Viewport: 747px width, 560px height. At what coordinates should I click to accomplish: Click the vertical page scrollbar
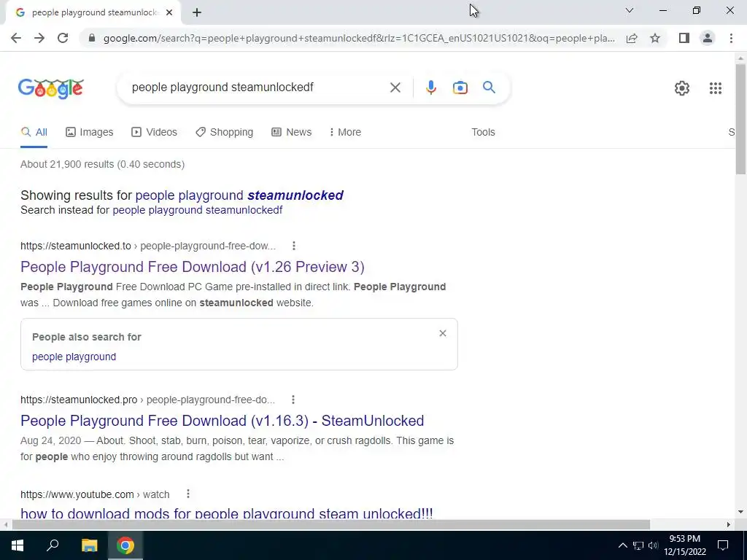[x=740, y=119]
